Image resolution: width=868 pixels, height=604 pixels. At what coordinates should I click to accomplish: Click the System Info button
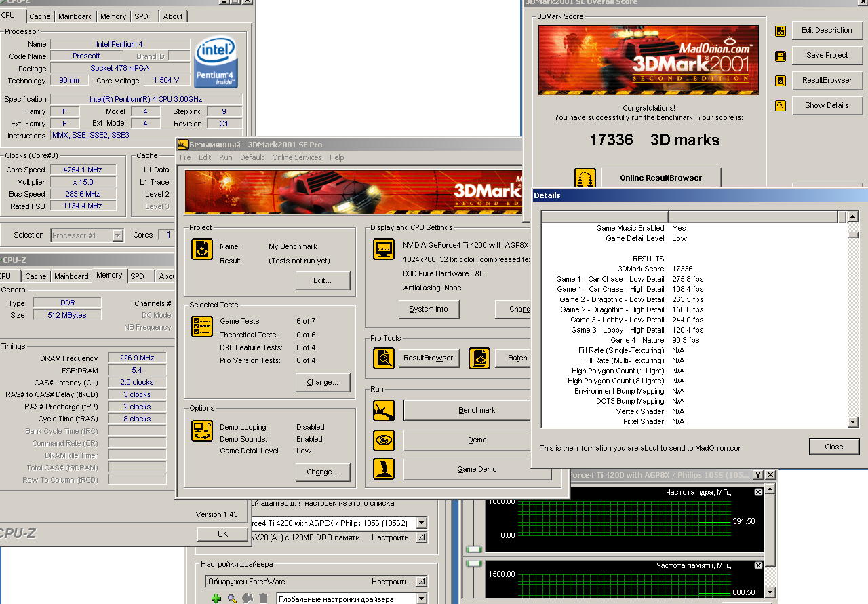pos(429,309)
